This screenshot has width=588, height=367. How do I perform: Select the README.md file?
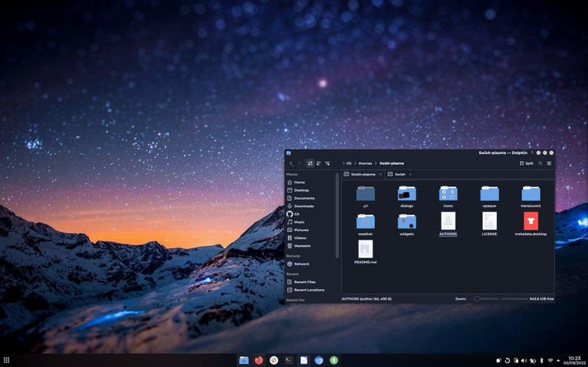point(365,252)
